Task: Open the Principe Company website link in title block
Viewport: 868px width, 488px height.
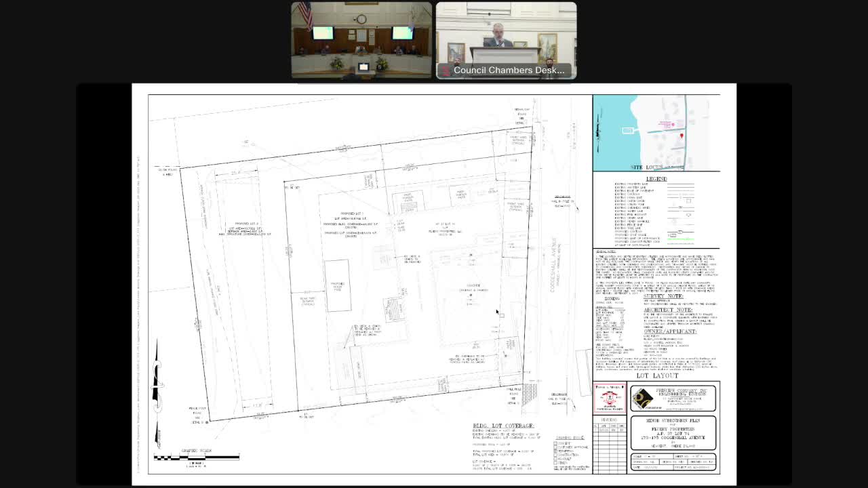Action: coord(684,409)
